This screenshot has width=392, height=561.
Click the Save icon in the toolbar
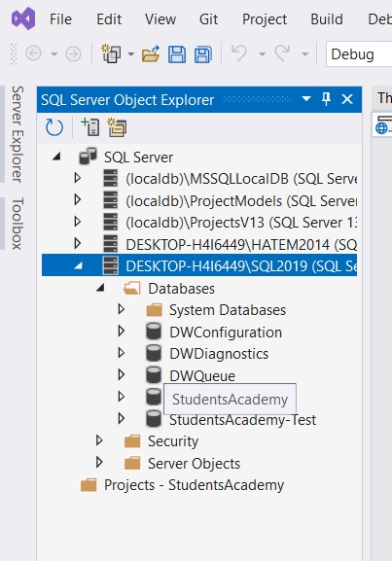[177, 54]
